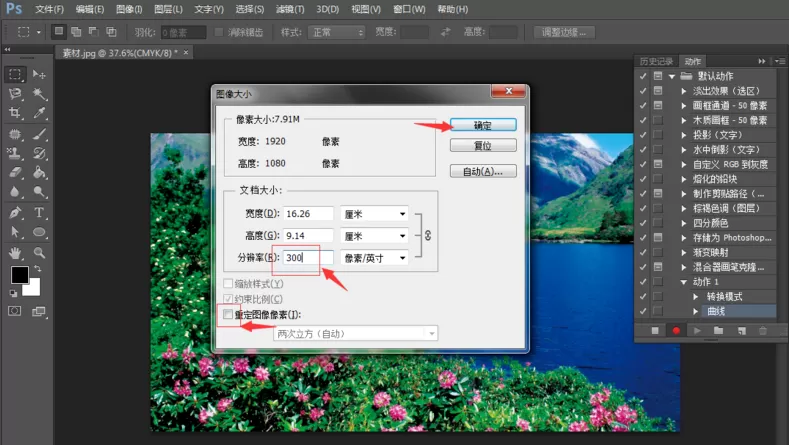Open the 滤镜(T) menu

tap(290, 9)
